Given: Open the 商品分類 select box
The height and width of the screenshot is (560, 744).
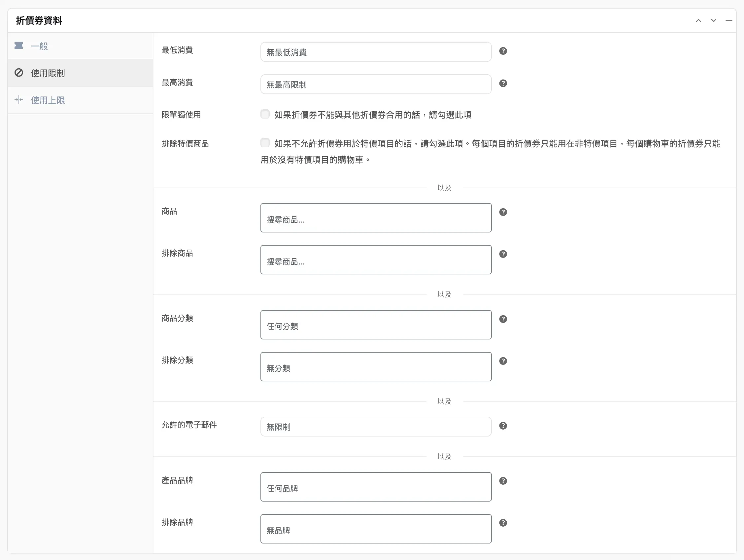Looking at the screenshot, I should tap(376, 325).
